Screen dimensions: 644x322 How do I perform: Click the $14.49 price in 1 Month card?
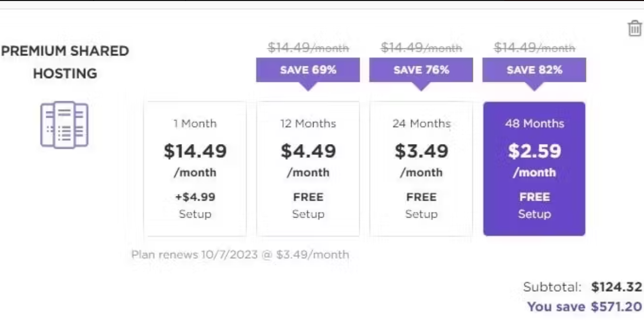(195, 151)
